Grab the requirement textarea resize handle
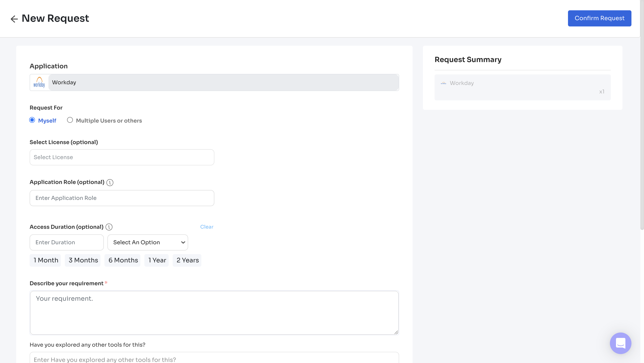This screenshot has height=363, width=644. click(396, 332)
